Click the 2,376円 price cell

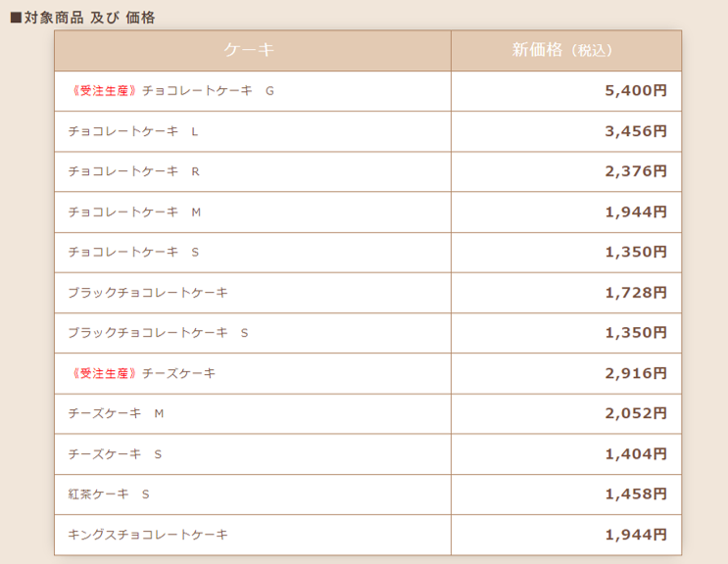click(x=635, y=171)
